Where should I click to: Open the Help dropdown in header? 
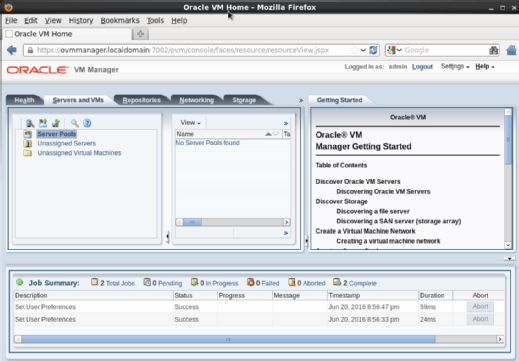(485, 66)
